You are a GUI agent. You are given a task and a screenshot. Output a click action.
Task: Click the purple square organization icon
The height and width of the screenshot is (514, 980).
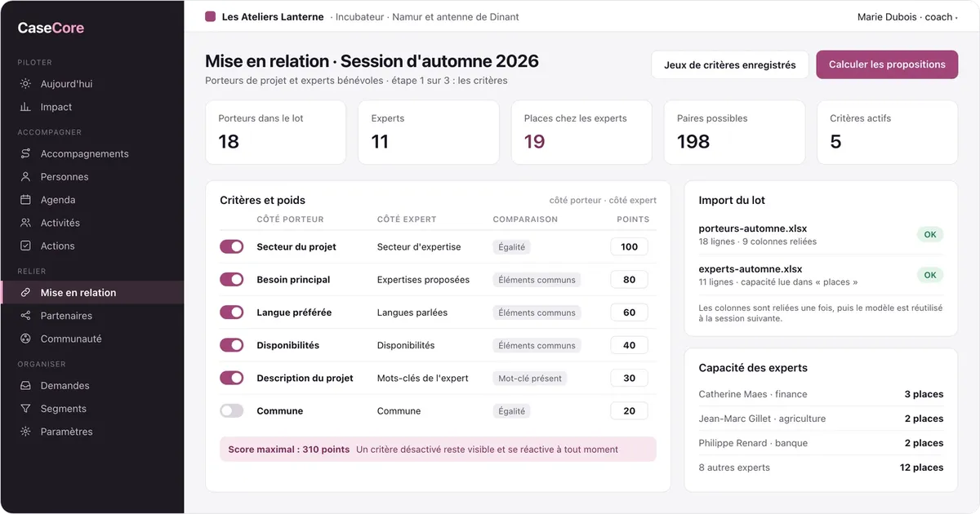210,16
